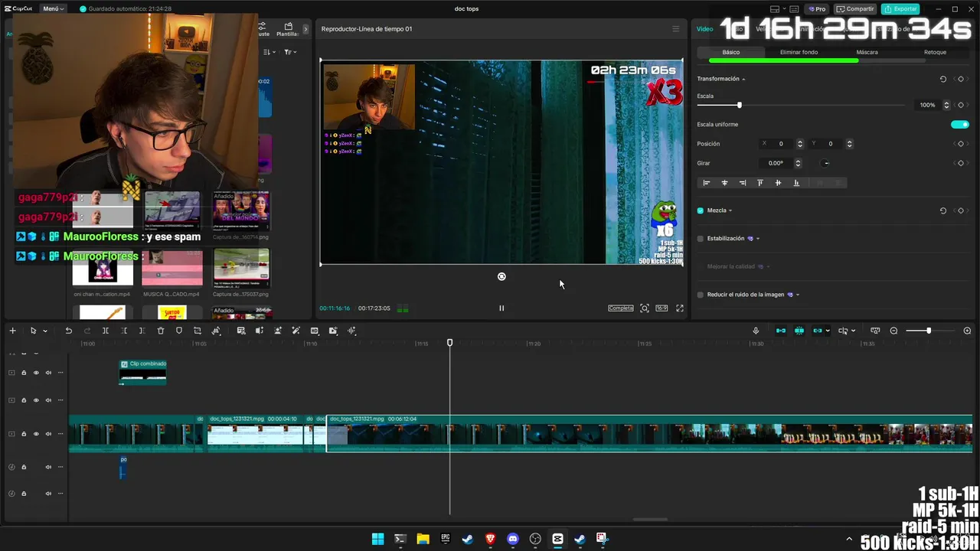This screenshot has width=980, height=551.
Task: Open the Máscara tab
Action: point(867,52)
